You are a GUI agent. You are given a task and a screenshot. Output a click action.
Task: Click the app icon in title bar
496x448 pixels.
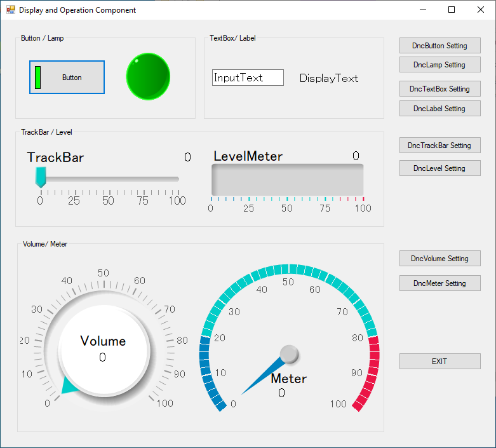pos(10,10)
